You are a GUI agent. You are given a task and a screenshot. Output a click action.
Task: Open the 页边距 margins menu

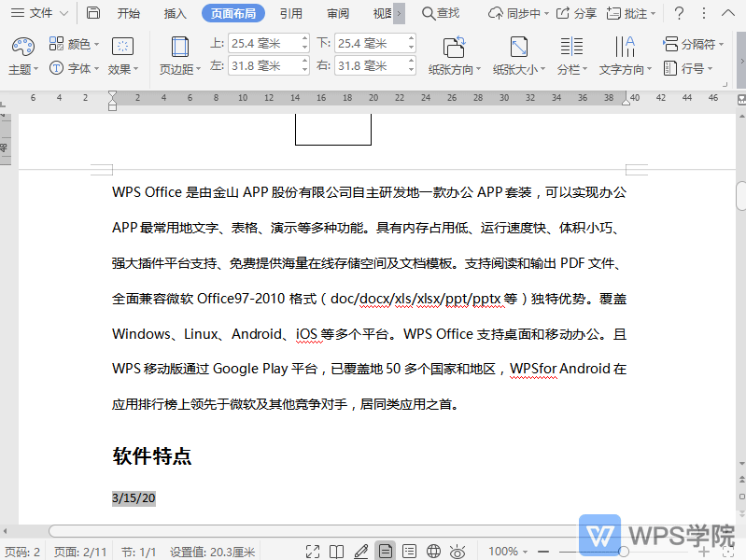click(x=180, y=56)
